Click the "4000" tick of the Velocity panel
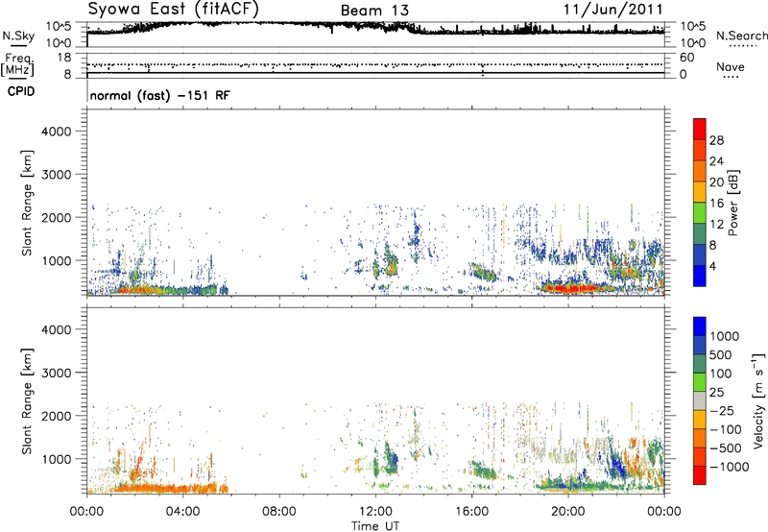 coord(56,329)
